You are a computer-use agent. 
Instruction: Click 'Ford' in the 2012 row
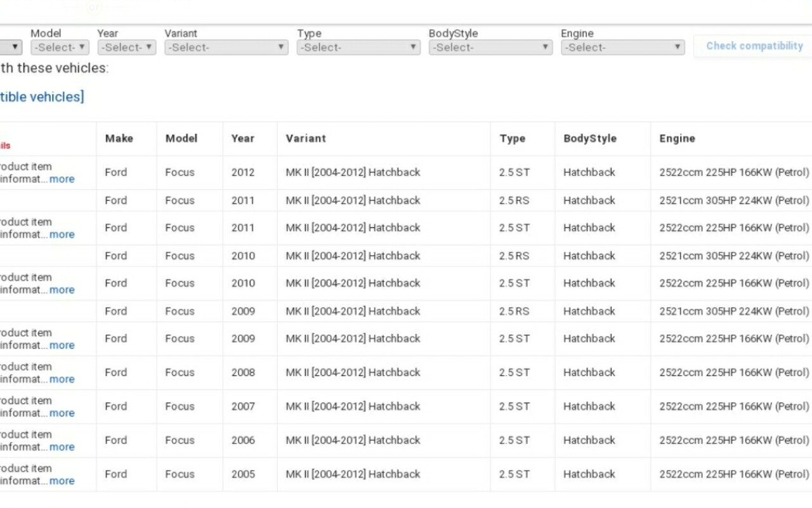pos(116,172)
